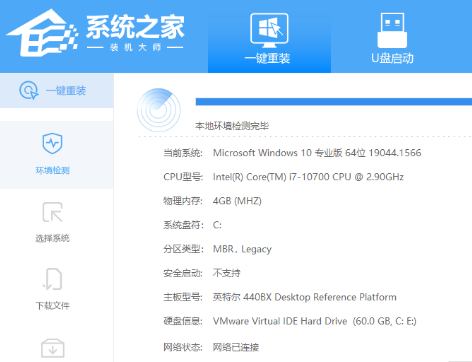472x362 pixels.
Task: Click the 系统之家 house logo
Action: point(42,33)
